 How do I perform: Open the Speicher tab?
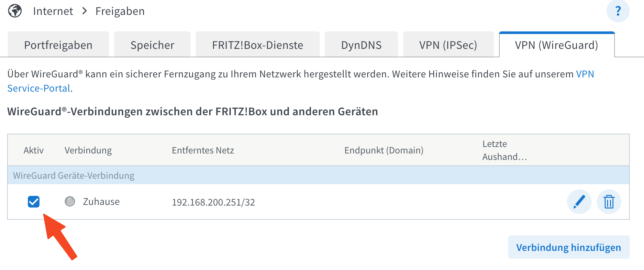[x=152, y=45]
